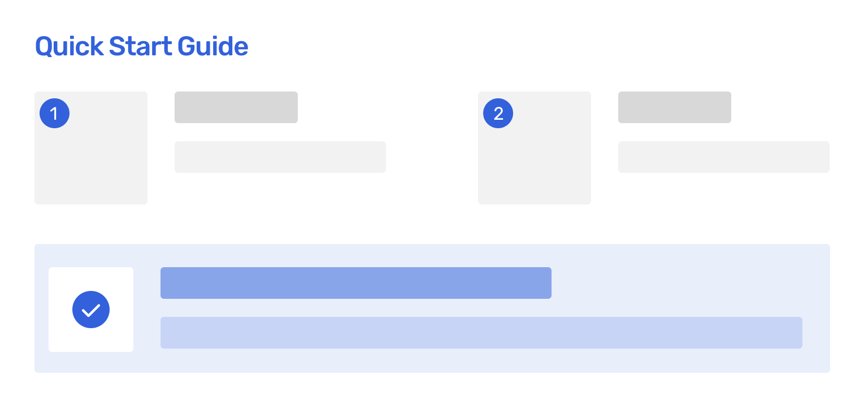Click the word Start in the heading
The width and height of the screenshot is (868, 418).
(140, 46)
